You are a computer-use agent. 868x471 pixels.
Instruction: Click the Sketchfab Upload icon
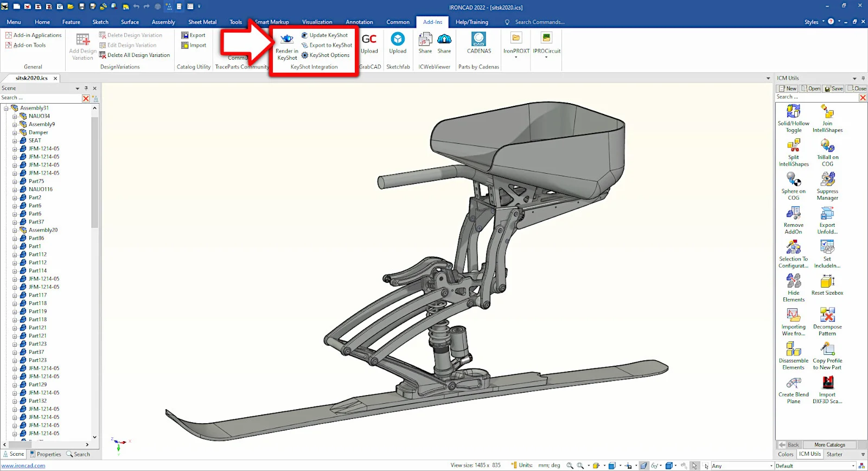[398, 41]
